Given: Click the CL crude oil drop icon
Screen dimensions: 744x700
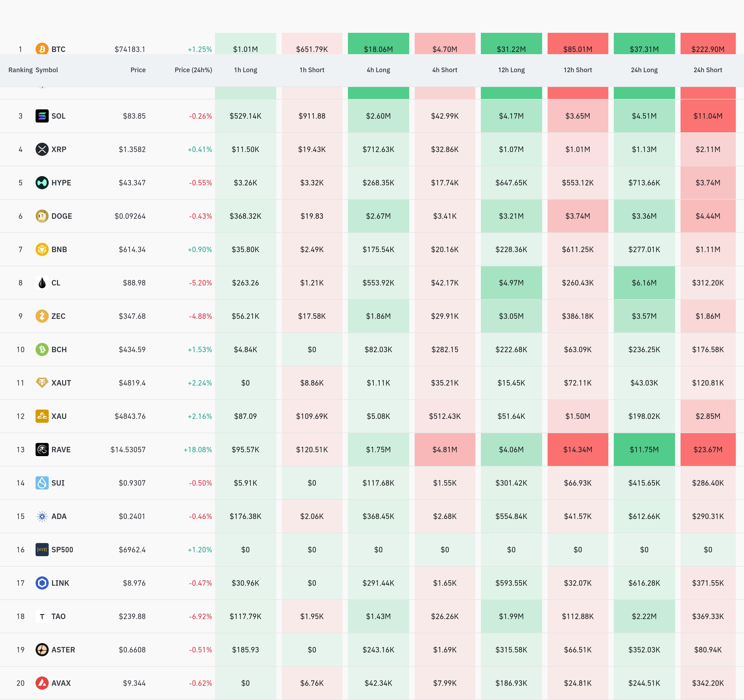Looking at the screenshot, I should click(x=42, y=283).
